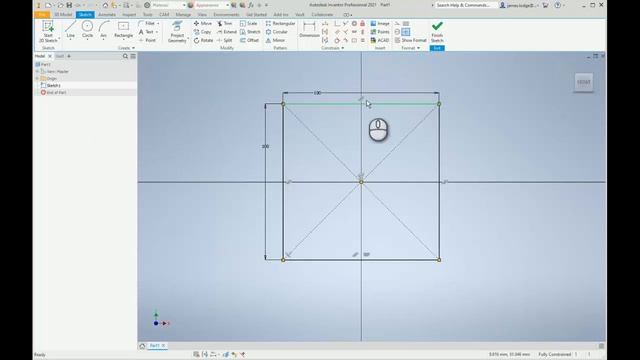Select the Rectangle tool

pos(123,29)
